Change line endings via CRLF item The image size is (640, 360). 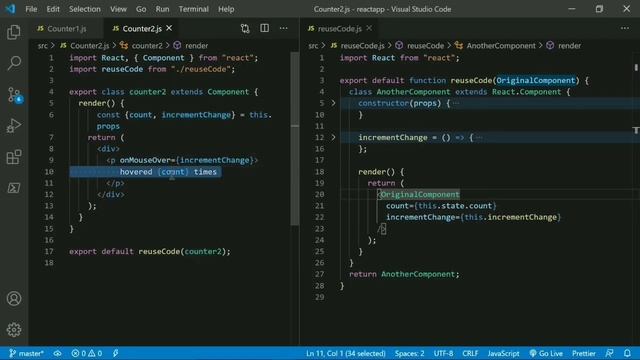(x=470, y=353)
